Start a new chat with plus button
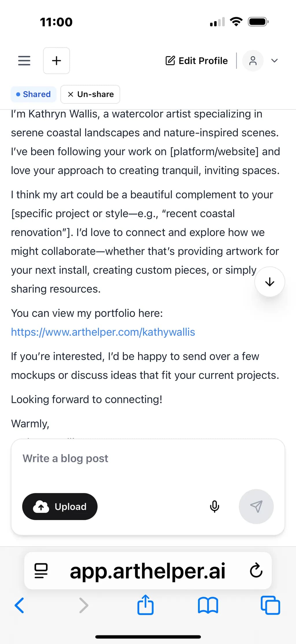This screenshot has width=296, height=644. point(56,60)
